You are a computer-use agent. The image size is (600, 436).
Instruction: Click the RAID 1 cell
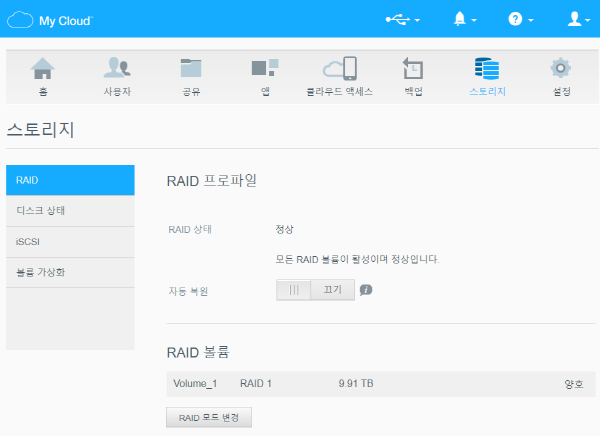(x=256, y=384)
